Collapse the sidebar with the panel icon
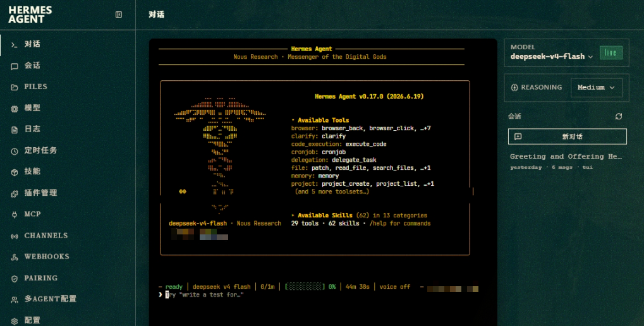Screen dimensions: 644x326 (x=119, y=15)
